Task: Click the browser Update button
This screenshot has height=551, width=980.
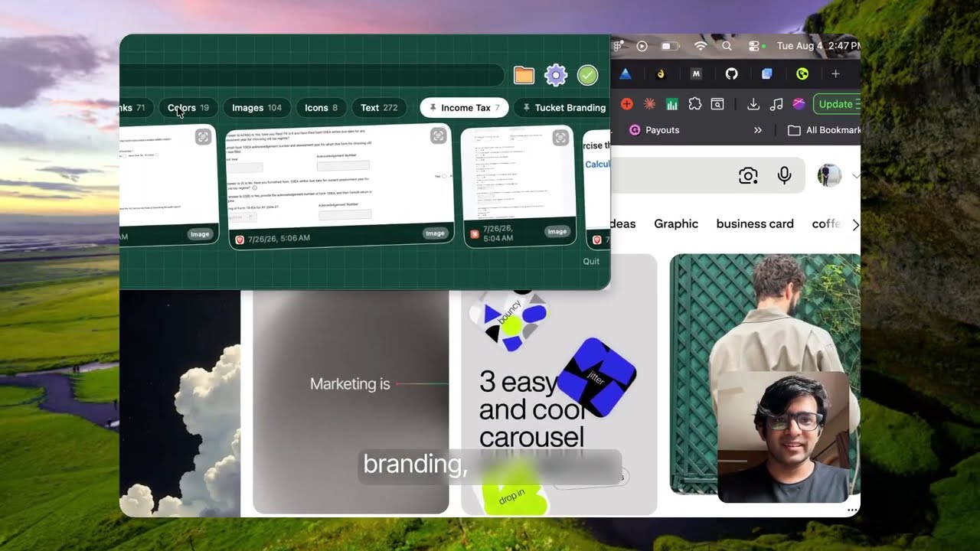Action: pos(837,104)
